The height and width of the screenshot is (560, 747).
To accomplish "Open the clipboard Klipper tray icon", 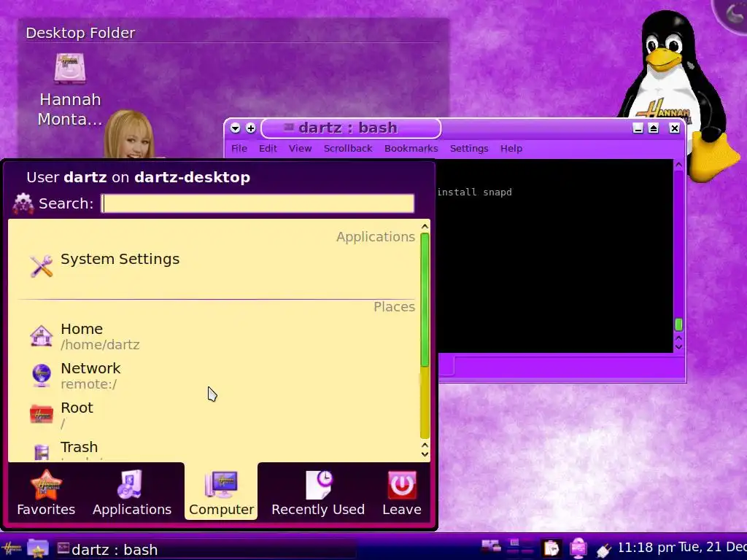I will (551, 548).
